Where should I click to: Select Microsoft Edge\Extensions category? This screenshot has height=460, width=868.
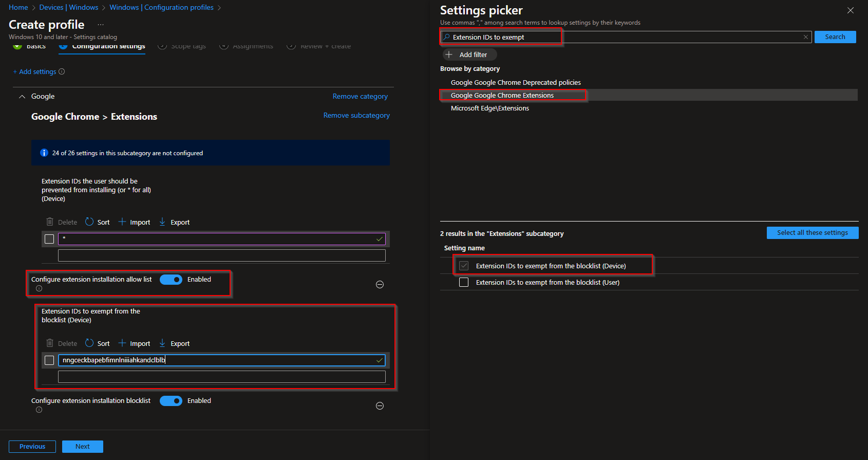[490, 108]
